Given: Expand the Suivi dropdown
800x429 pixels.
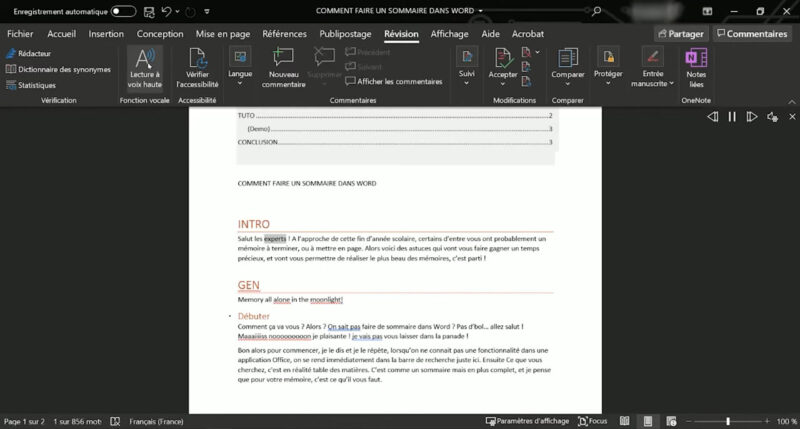Looking at the screenshot, I should tap(466, 82).
